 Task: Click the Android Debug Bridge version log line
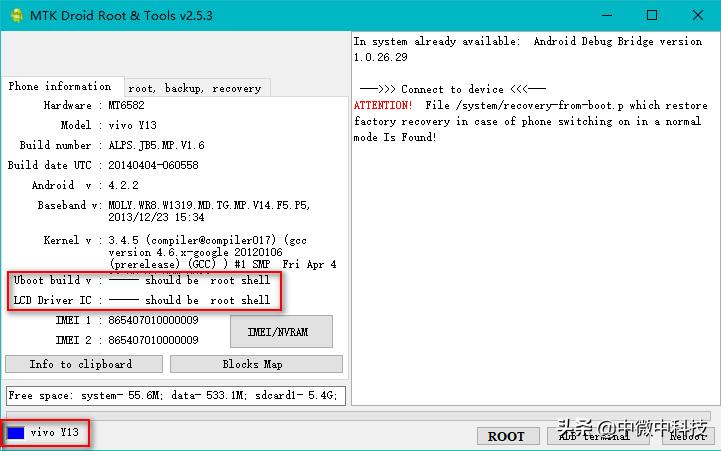click(x=528, y=49)
